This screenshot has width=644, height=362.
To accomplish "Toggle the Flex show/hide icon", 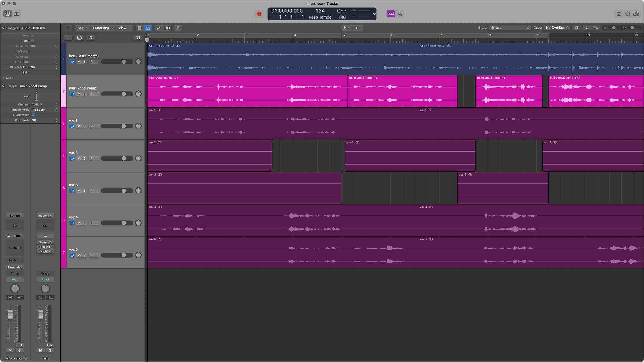I will tap(167, 28).
